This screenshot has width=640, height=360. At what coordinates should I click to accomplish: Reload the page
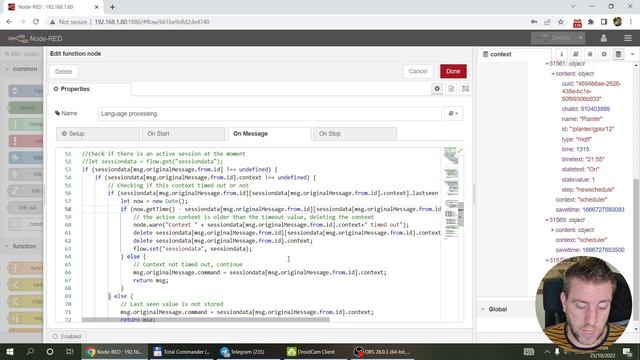pyautogui.click(x=36, y=22)
